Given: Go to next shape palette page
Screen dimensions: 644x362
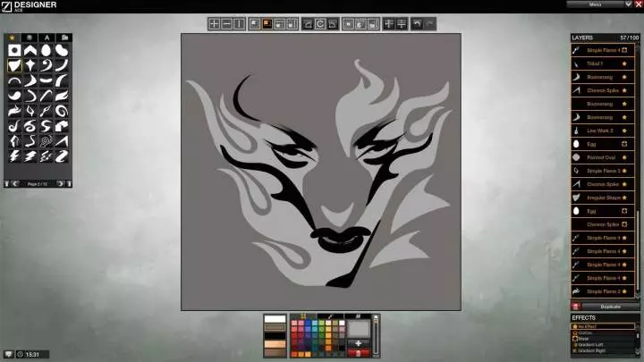Looking at the screenshot, I should pyautogui.click(x=60, y=183).
